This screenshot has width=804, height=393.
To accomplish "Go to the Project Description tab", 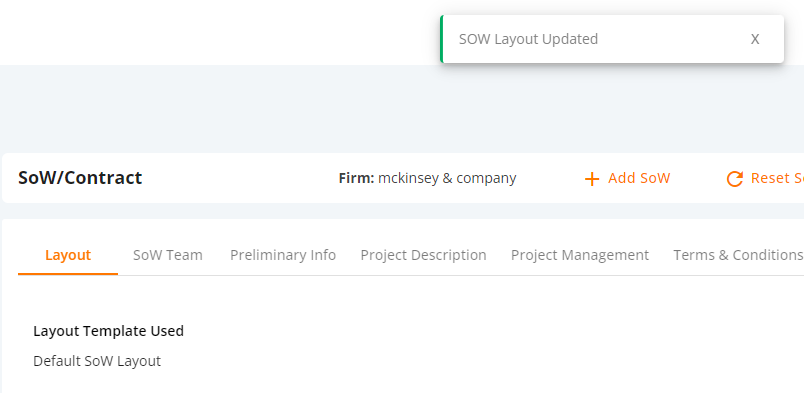I will [x=424, y=255].
